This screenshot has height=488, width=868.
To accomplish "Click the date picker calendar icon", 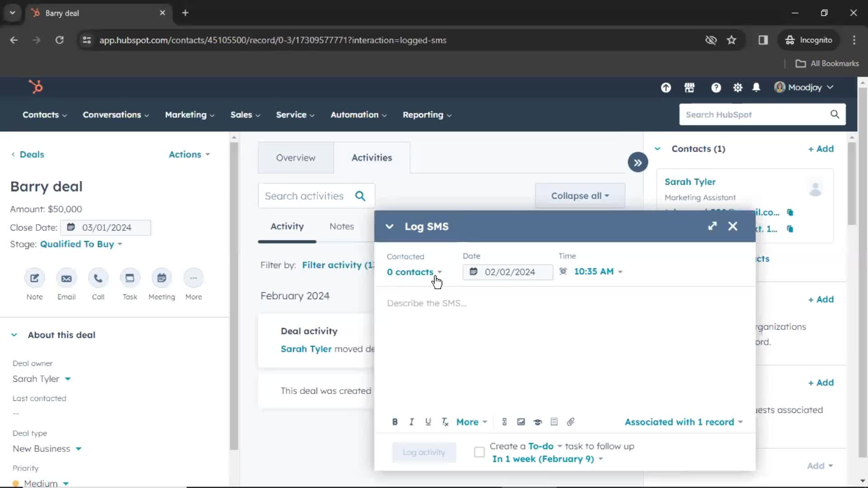I will 473,272.
